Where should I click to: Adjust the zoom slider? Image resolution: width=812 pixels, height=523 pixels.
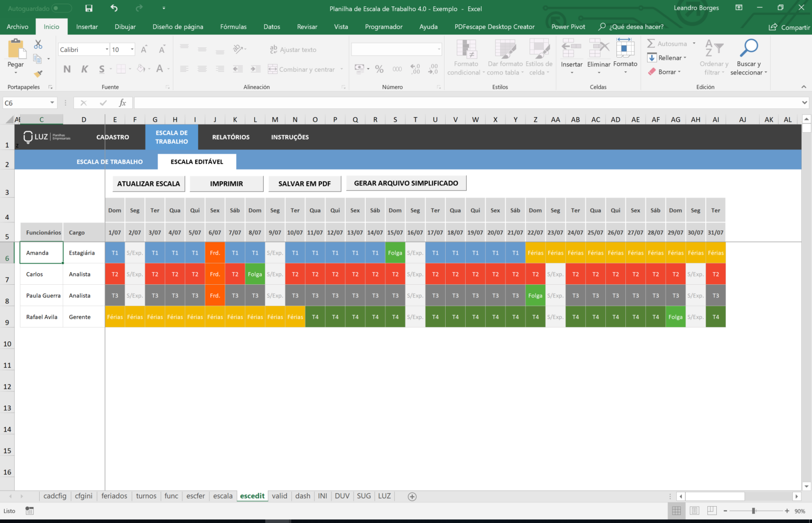[753, 511]
